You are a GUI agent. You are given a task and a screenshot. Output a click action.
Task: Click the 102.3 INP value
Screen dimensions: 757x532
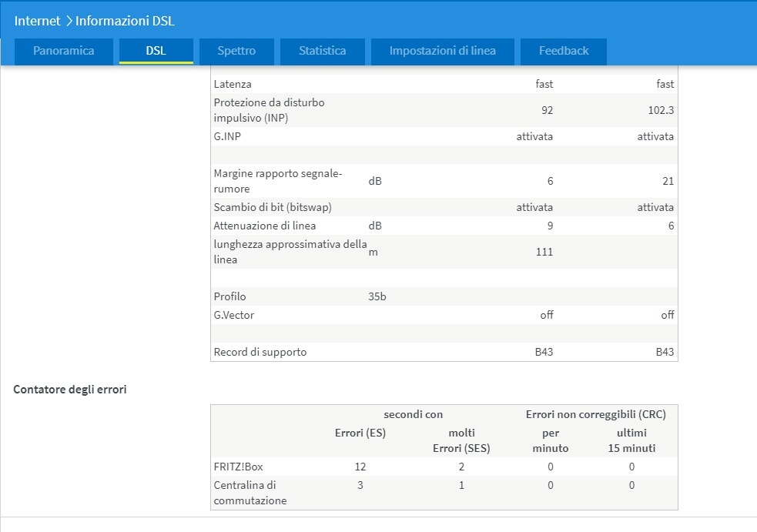[660, 110]
